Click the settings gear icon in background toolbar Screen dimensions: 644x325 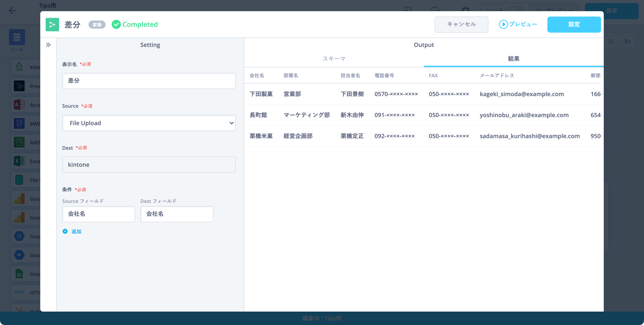pos(466,11)
